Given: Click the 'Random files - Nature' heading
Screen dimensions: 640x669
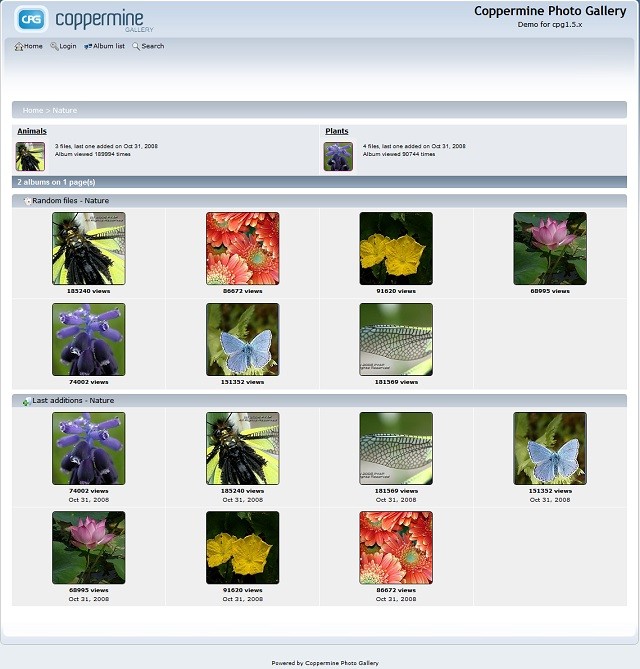Looking at the screenshot, I should pyautogui.click(x=71, y=201).
